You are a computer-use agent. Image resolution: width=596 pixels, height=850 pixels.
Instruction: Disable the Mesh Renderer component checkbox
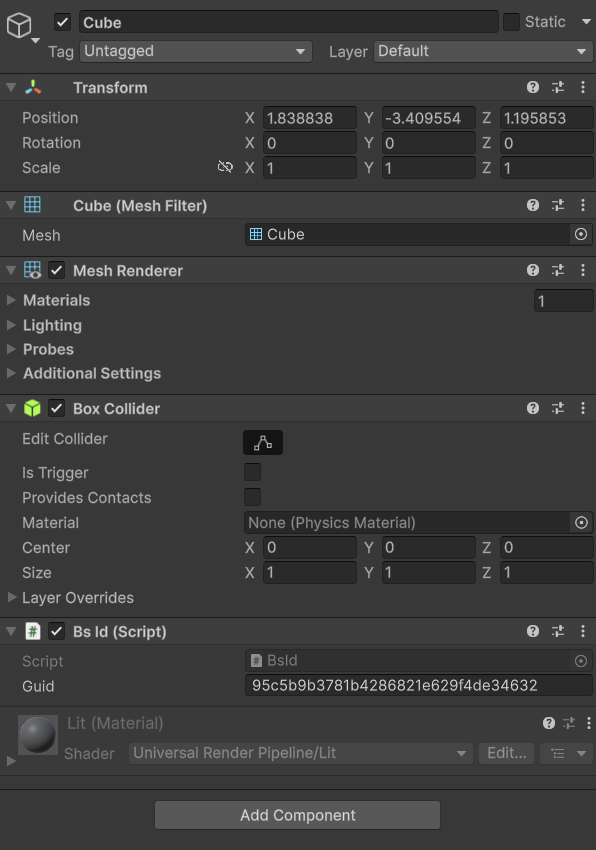tap(56, 270)
